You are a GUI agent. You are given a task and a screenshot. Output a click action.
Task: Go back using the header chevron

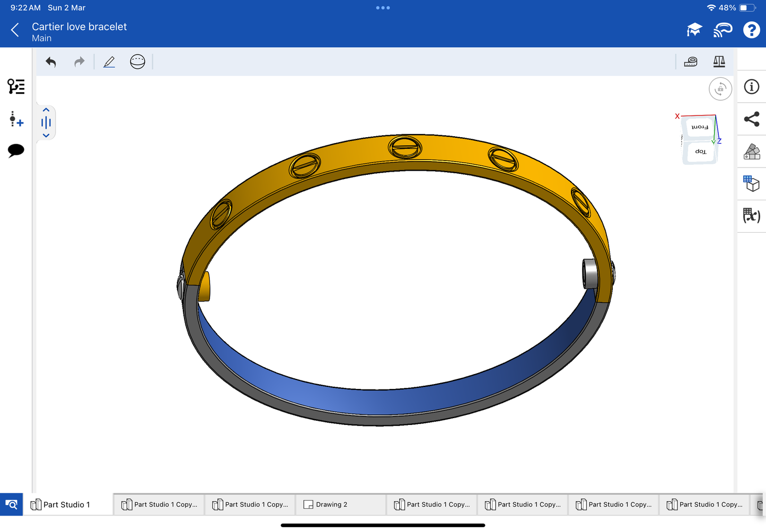[x=15, y=30]
